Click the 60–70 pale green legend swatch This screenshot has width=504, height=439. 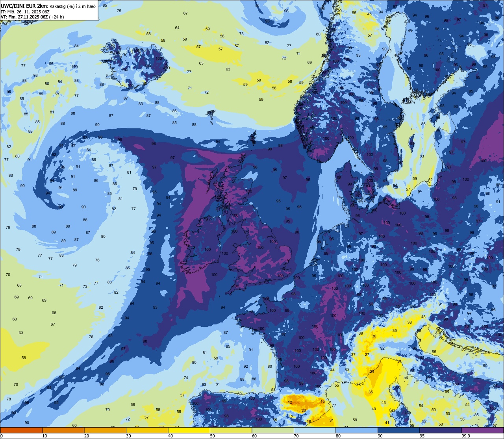pos(273,430)
